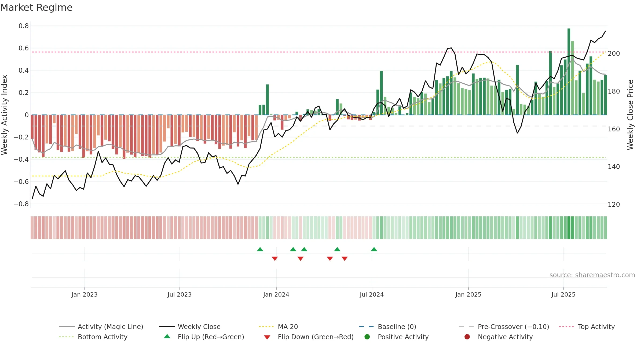Click the −0.8 left axis tick label
Screen dimensions: 644x362
pos(21,204)
